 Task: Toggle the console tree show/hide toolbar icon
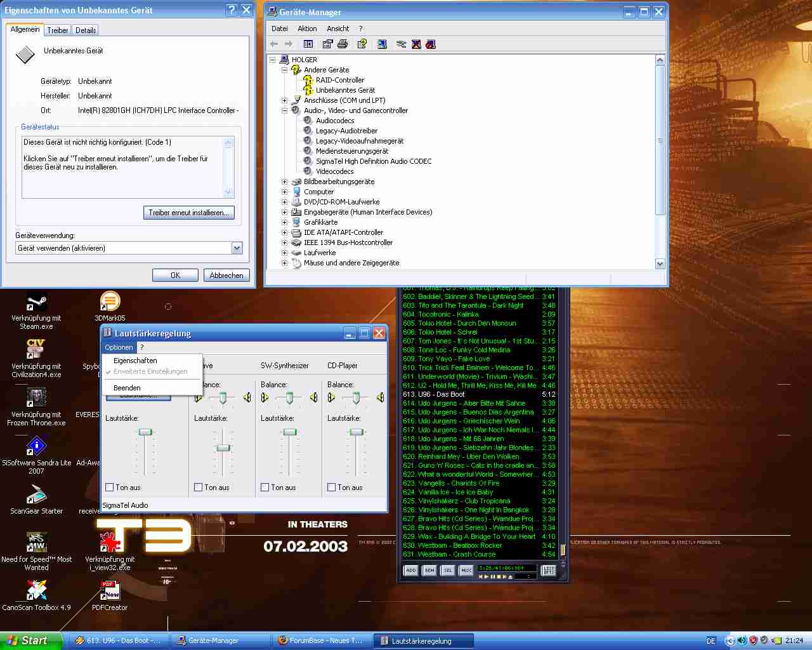pyautogui.click(x=308, y=44)
